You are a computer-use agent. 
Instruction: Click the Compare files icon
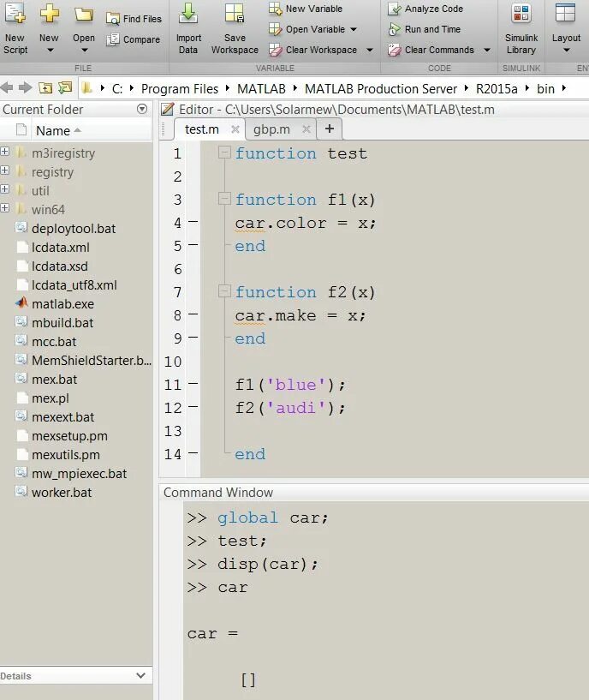113,39
